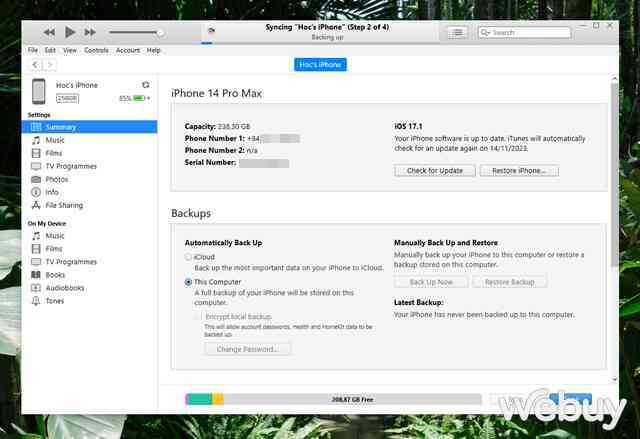The image size is (640, 439).
Task: Select This Computer backup radio button
Action: [x=188, y=282]
